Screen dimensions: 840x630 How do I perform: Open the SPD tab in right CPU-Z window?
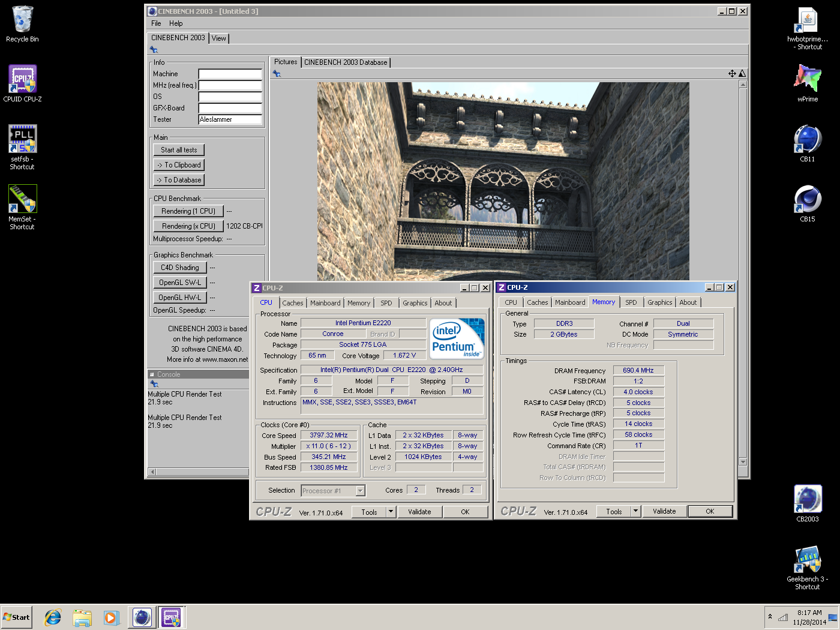coord(631,302)
